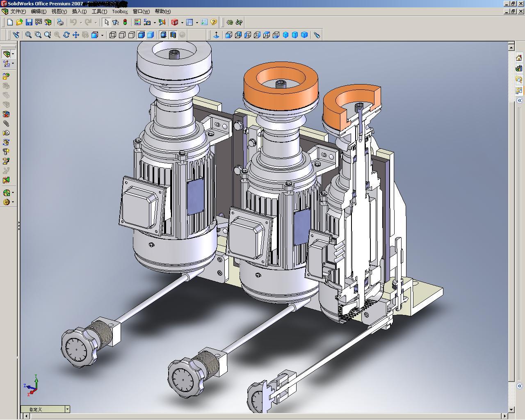
Task: Click the Mate paperclip icon
Action: pyautogui.click(x=6, y=123)
